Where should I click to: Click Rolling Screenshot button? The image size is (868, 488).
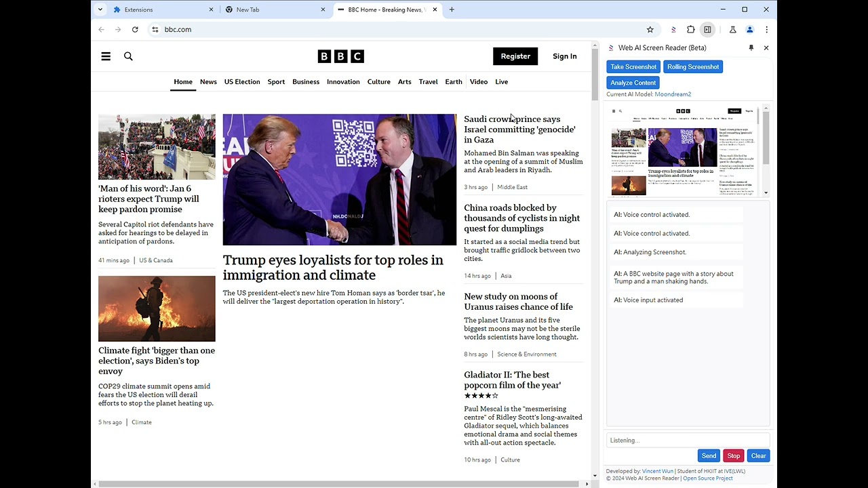pos(693,66)
